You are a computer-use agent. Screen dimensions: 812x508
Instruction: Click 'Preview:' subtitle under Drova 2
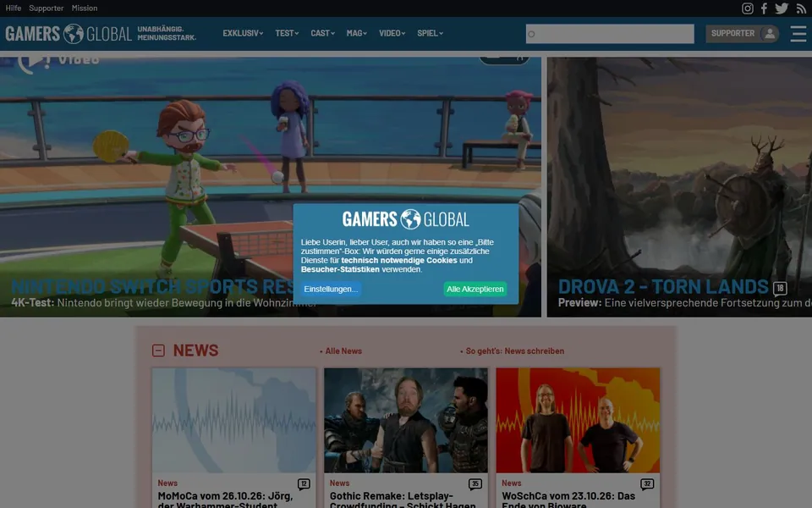pyautogui.click(x=580, y=303)
